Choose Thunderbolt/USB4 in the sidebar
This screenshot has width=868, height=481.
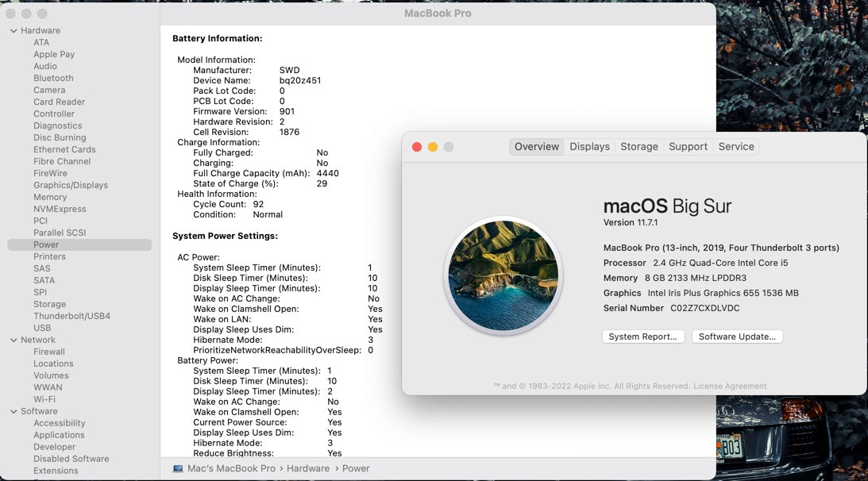(x=71, y=317)
